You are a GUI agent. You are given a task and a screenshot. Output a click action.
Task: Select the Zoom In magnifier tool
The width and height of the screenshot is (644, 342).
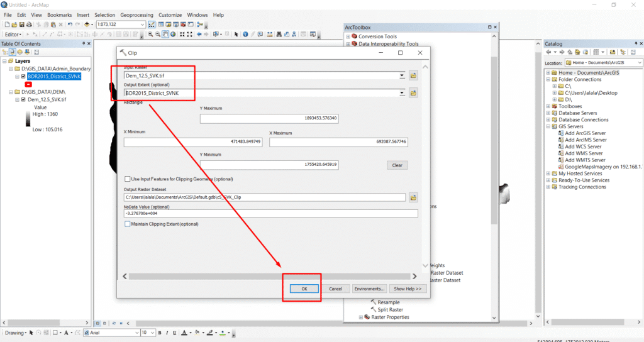(150, 35)
